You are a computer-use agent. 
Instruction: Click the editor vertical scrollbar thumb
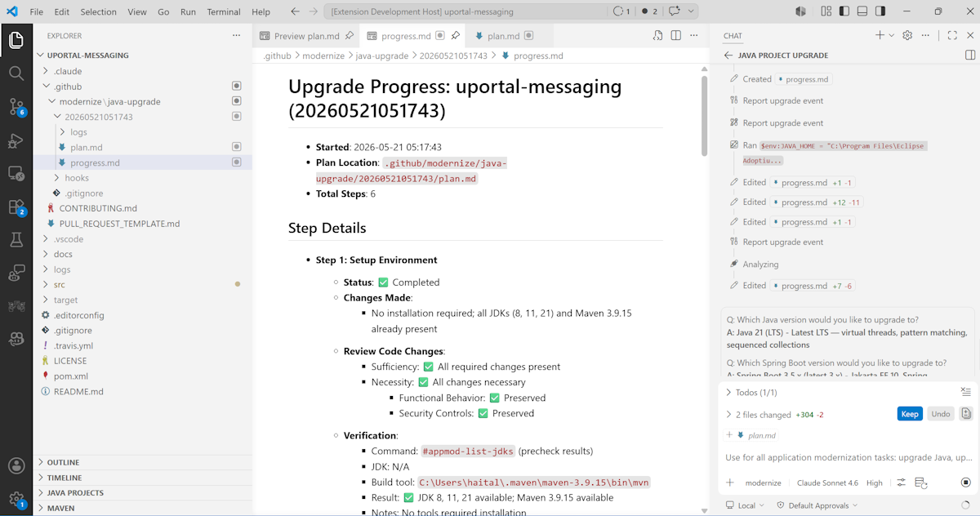tap(704, 114)
